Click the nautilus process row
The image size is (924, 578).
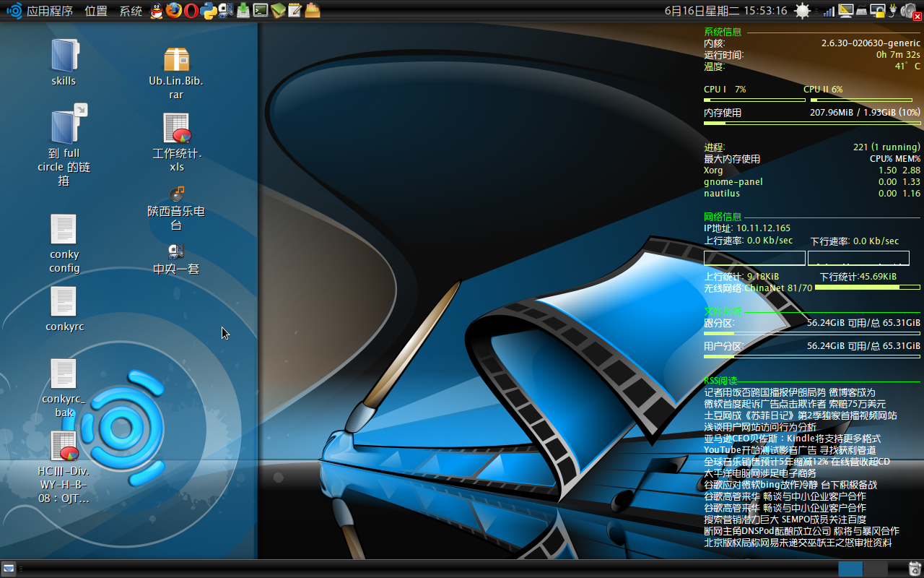pos(812,194)
